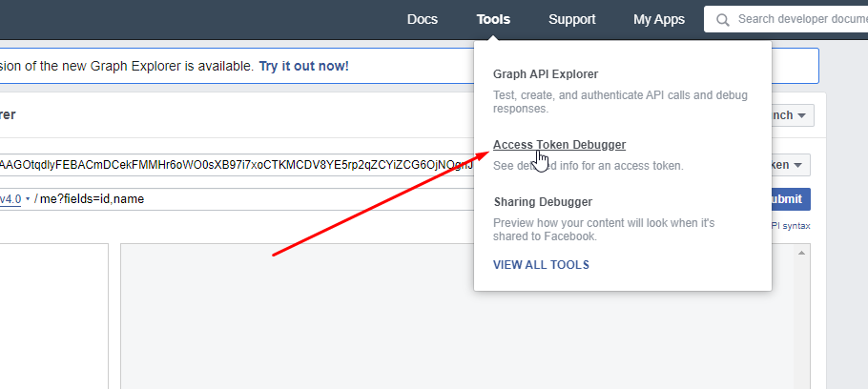
Task: Focus the Search developer documentation field
Action: (786, 19)
